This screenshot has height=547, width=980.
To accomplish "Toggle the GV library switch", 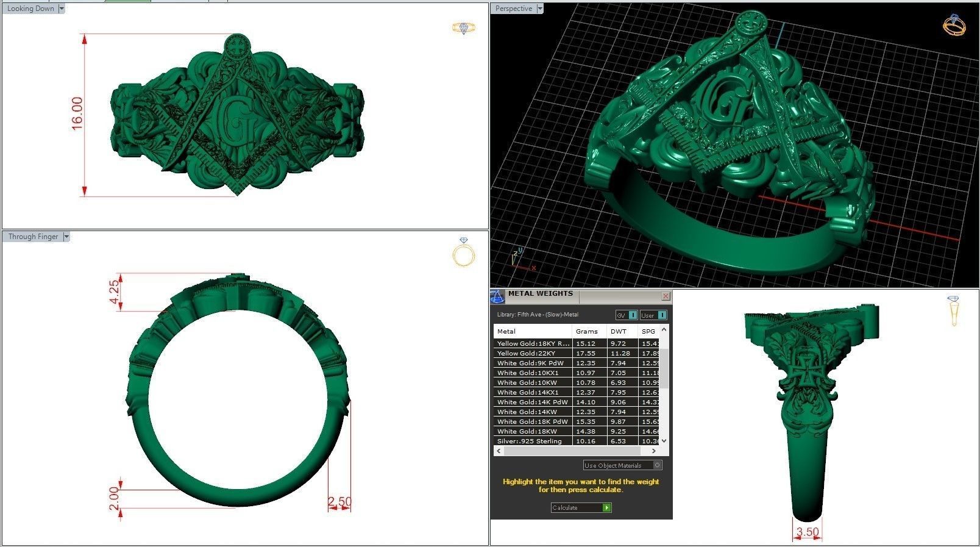I will 627,315.
